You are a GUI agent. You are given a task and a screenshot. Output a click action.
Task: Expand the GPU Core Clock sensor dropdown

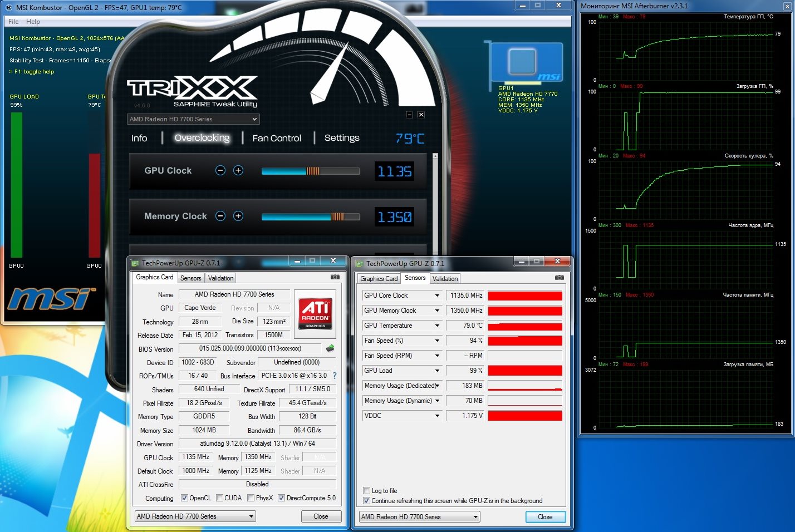[x=437, y=295]
